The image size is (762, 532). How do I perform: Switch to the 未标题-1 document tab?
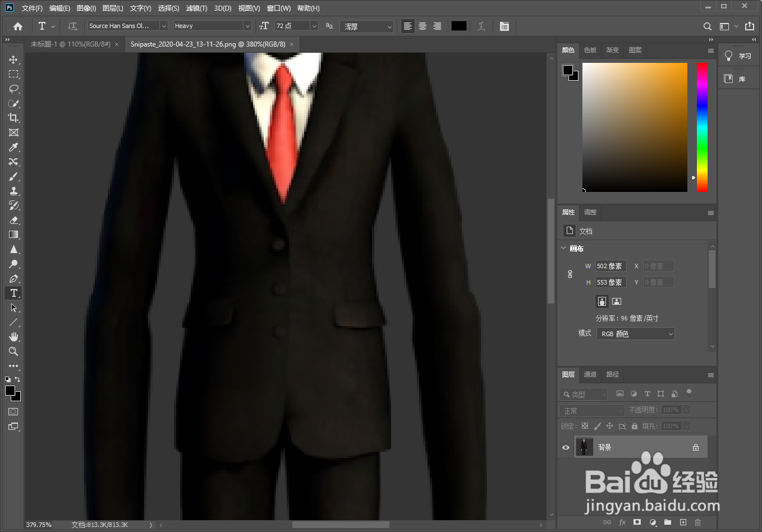pos(70,44)
